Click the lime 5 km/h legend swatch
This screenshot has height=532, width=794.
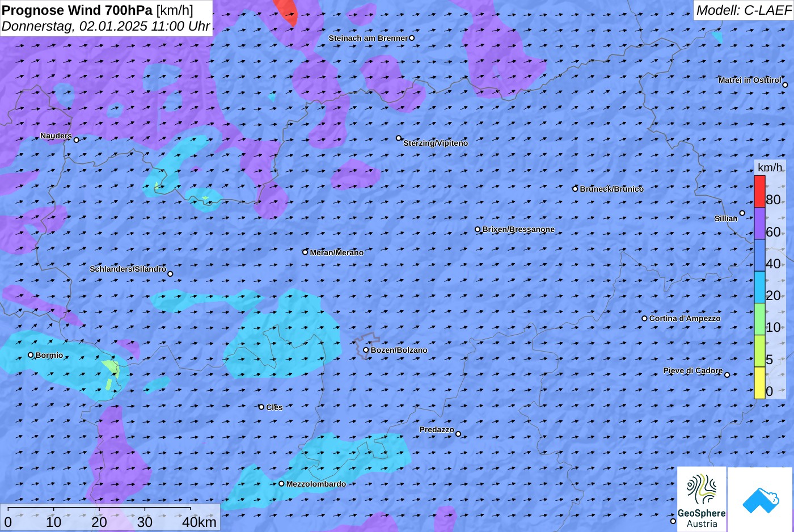coord(759,351)
